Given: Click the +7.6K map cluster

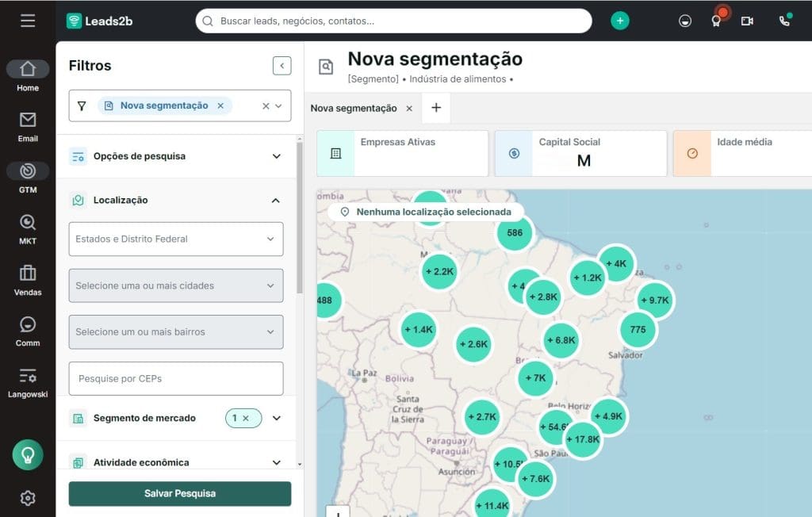Looking at the screenshot, I should (x=535, y=479).
